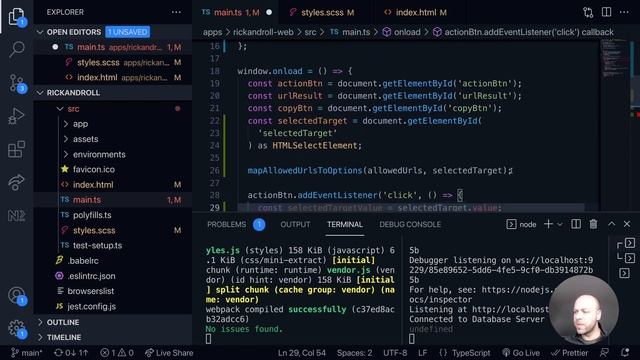
Task: Click the Split Terminal icon
Action: (x=576, y=224)
